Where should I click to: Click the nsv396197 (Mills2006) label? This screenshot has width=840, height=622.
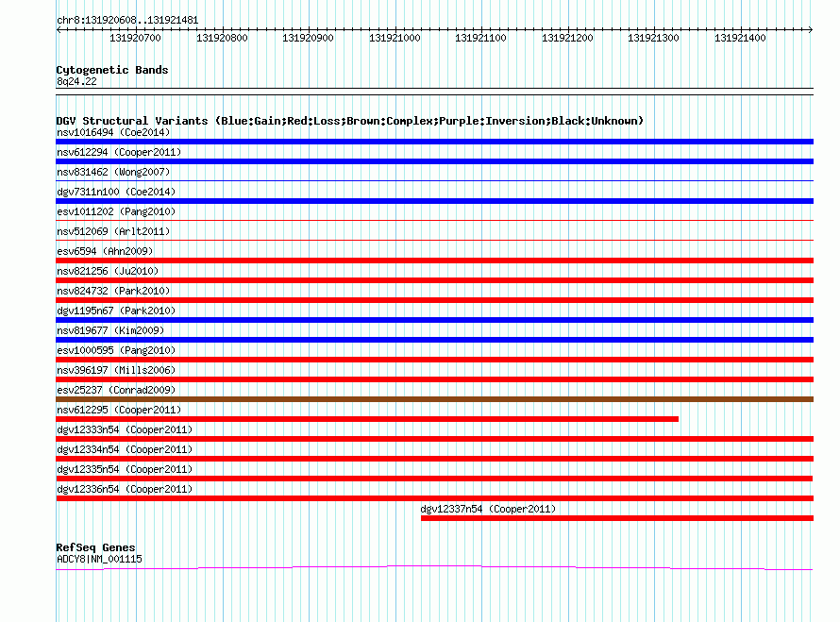116,370
